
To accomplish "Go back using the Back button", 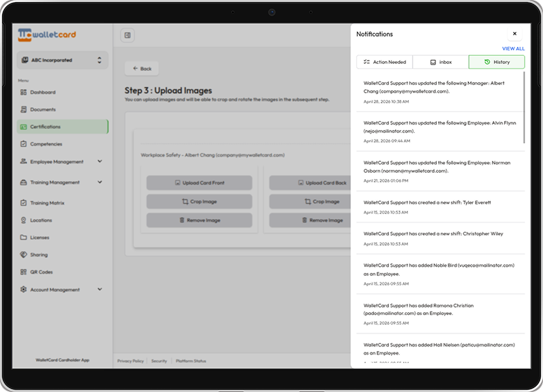I will [142, 69].
